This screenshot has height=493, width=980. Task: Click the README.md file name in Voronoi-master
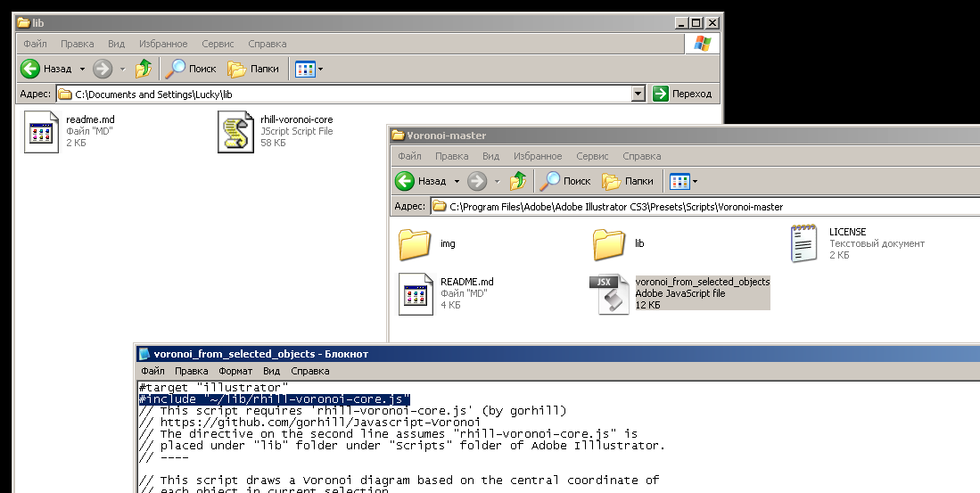pyautogui.click(x=467, y=282)
